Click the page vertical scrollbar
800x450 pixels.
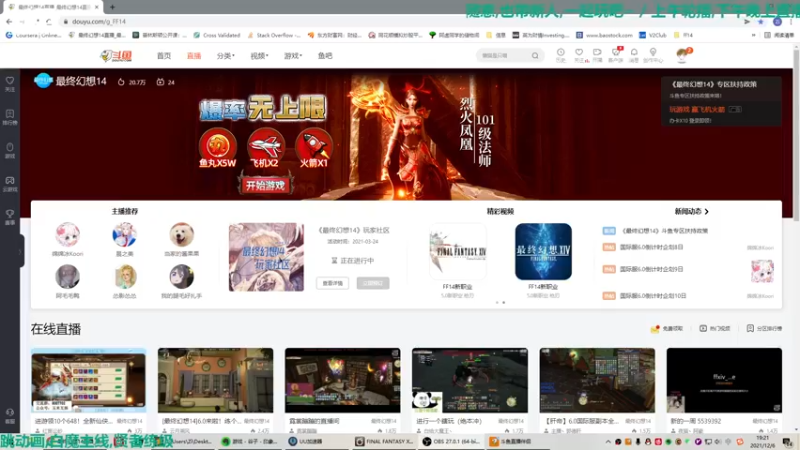[796, 135]
